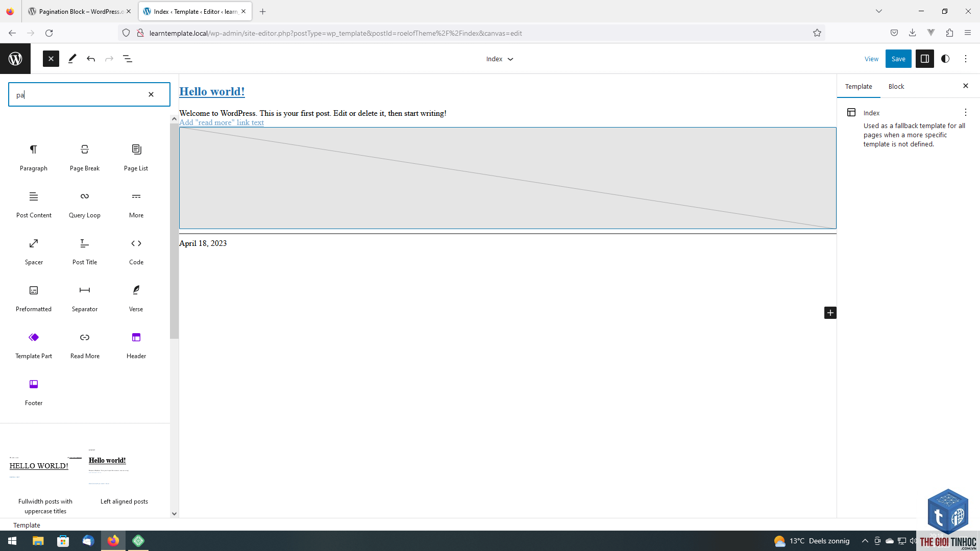Open the Hello world! post title link
Screen dimensions: 980x551
click(x=212, y=91)
